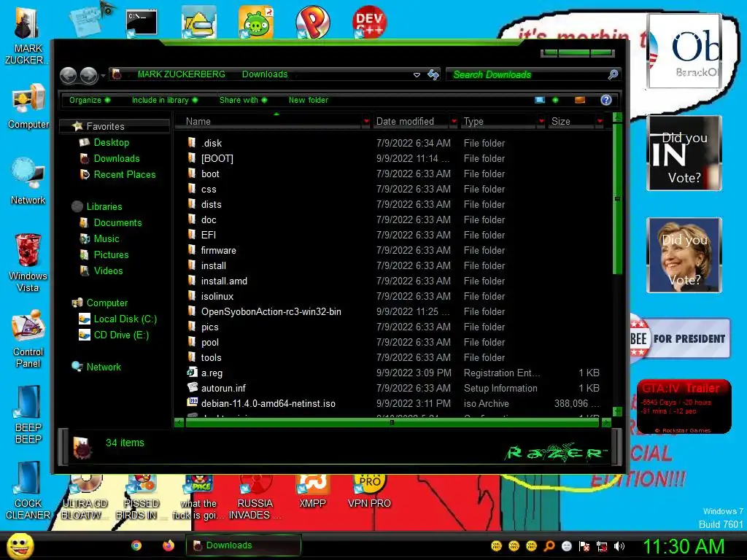Open Size column filter dropdown
747x560 pixels.
point(600,122)
